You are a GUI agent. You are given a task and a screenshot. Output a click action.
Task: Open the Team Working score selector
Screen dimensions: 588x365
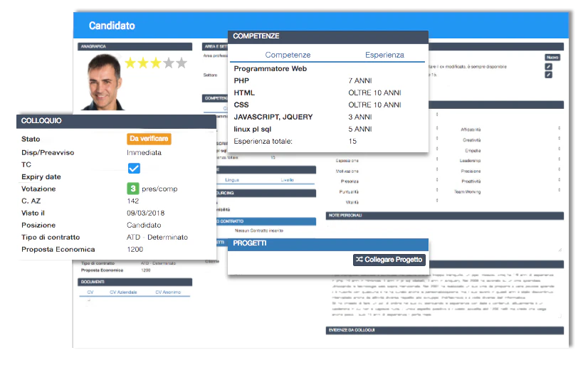pyautogui.click(x=559, y=190)
